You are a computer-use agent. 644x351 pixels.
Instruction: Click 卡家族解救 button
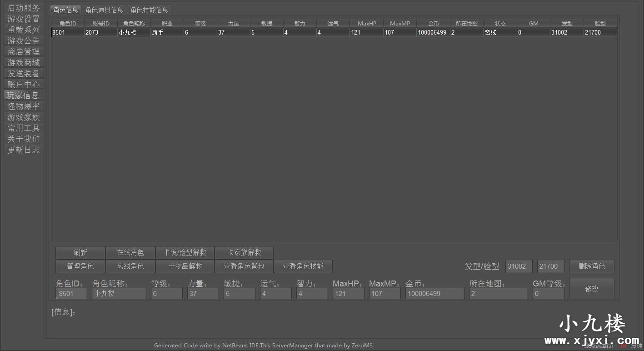coord(244,253)
